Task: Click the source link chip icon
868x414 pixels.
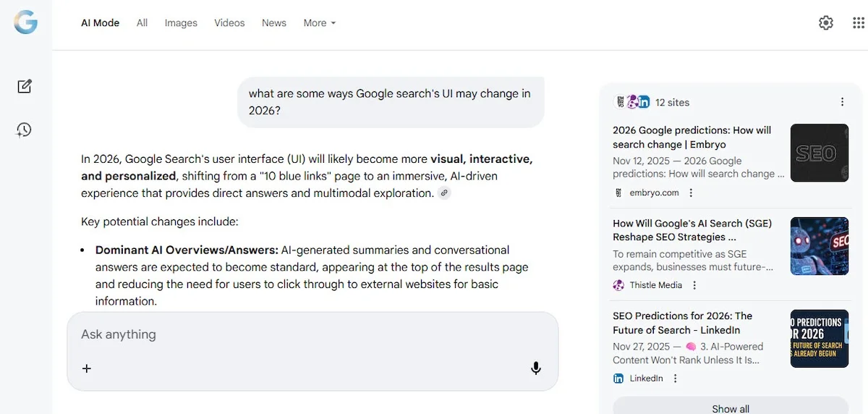Action: 444,193
